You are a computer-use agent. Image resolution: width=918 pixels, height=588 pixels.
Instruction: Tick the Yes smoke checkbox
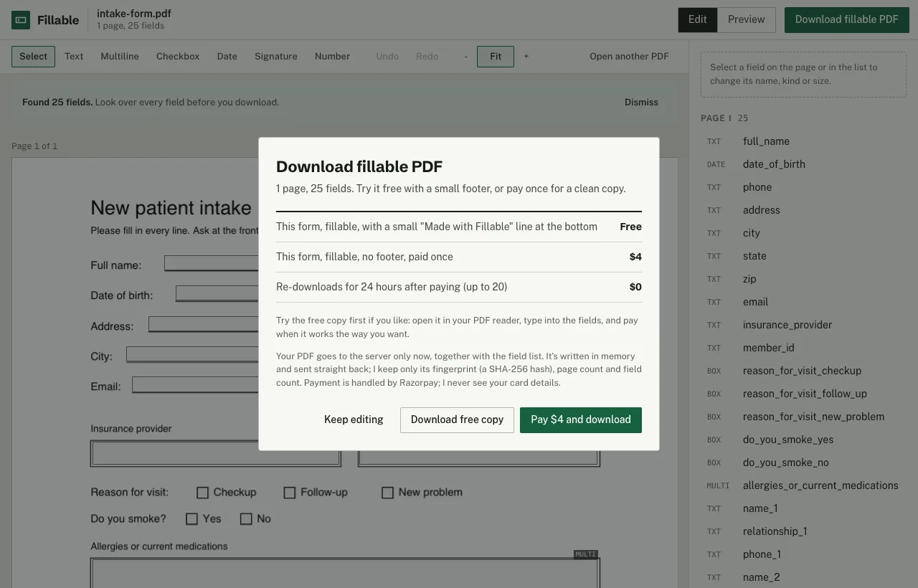pyautogui.click(x=191, y=519)
